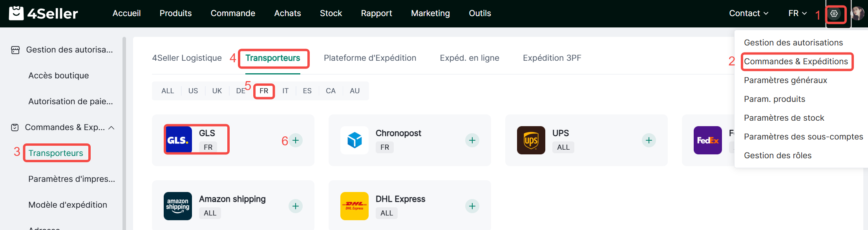
Task: Select the FR country filter
Action: coord(264,91)
